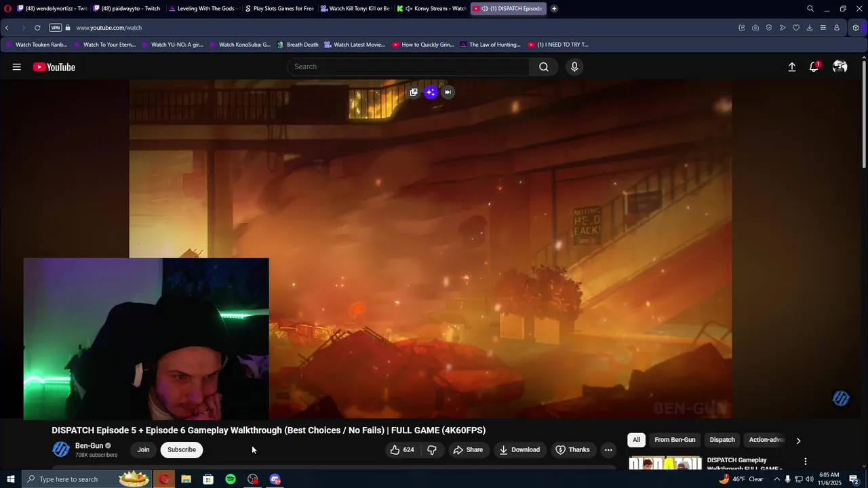Open a new browser tab
This screenshot has height=488, width=868.
(554, 9)
